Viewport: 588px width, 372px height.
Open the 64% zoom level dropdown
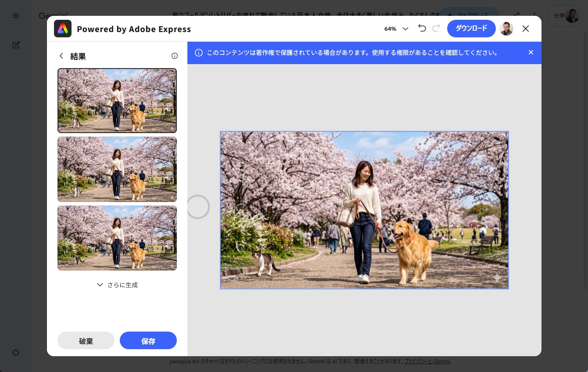[396, 29]
